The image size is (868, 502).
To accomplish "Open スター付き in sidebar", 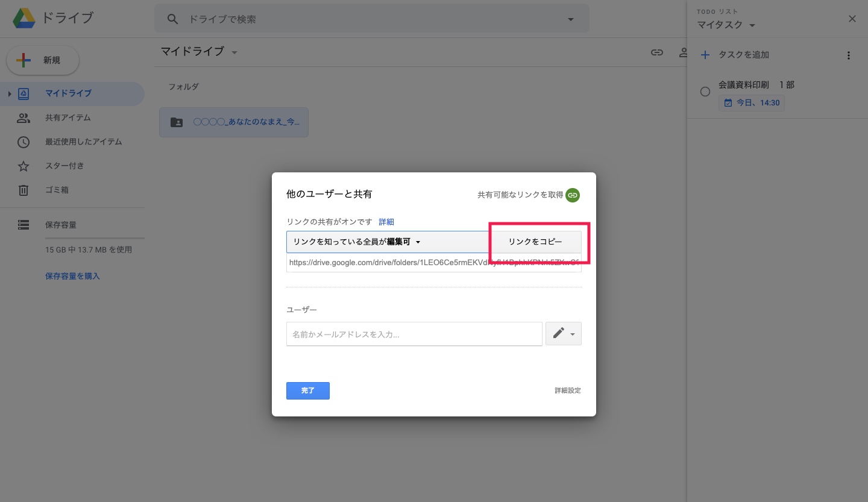I will click(x=72, y=166).
